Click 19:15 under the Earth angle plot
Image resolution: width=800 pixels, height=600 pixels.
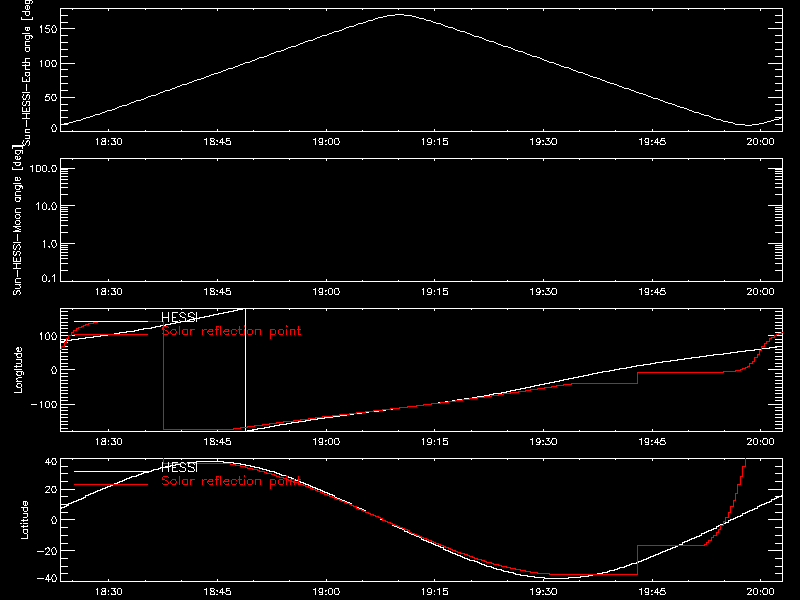(435, 142)
